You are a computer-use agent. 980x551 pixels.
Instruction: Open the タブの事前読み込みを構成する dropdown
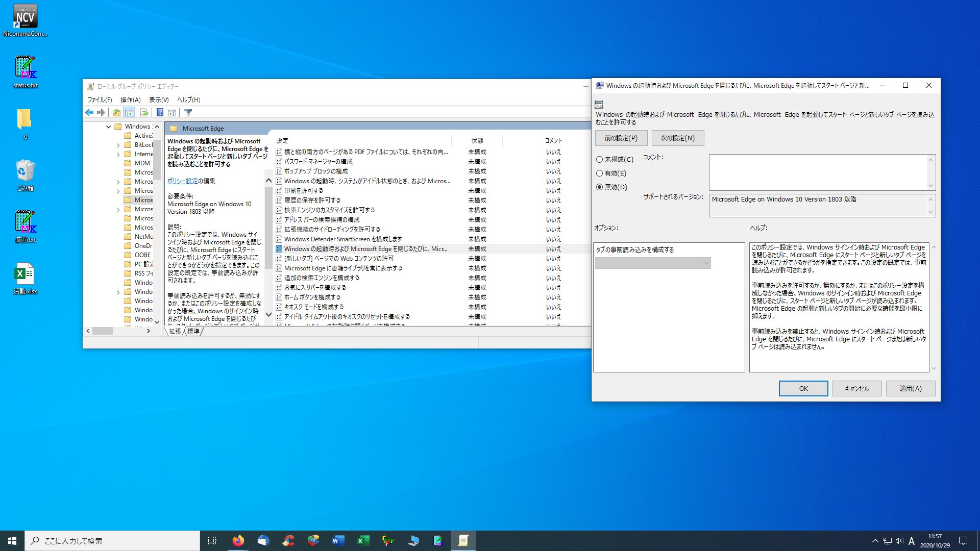653,263
